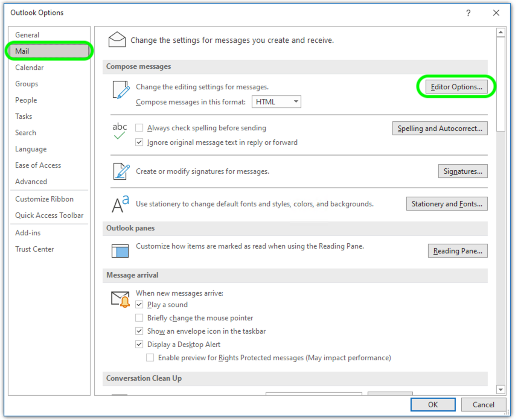Enable Briefly change the mouse pointer

pyautogui.click(x=139, y=317)
